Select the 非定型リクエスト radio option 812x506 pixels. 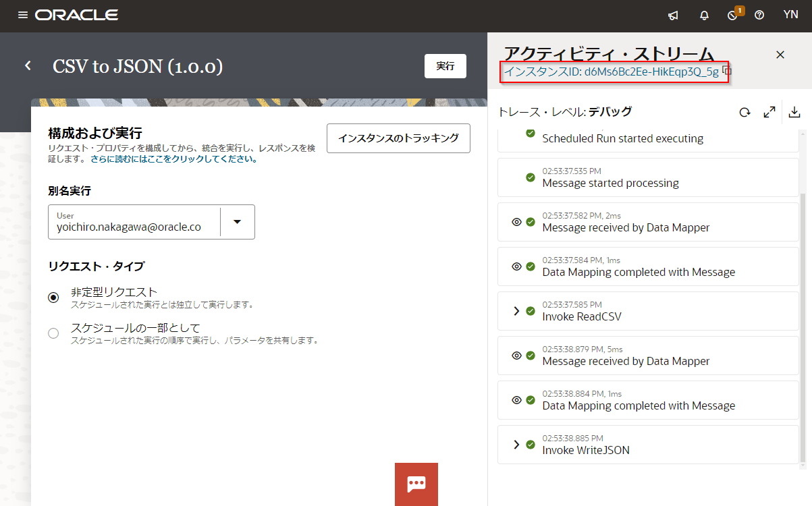coord(53,298)
